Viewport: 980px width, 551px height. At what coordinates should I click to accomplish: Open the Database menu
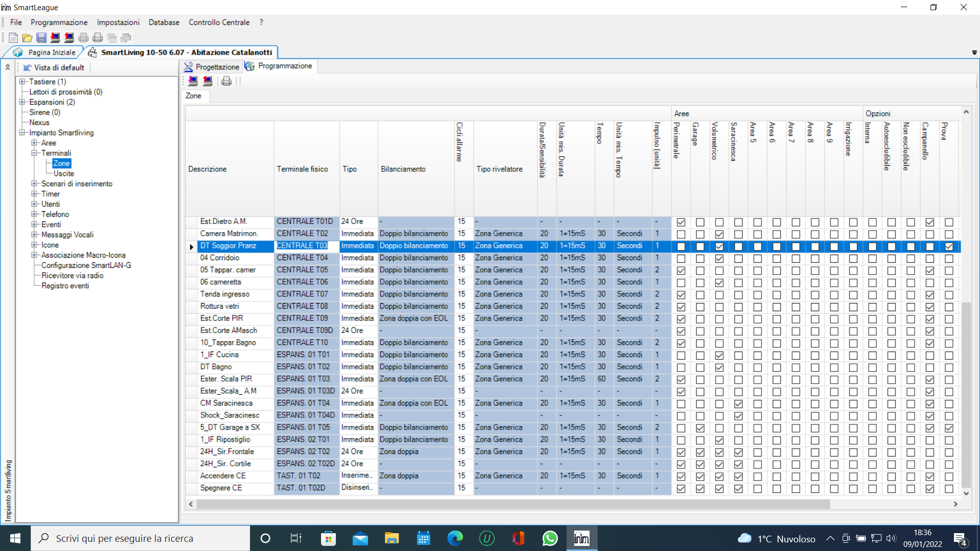point(164,22)
